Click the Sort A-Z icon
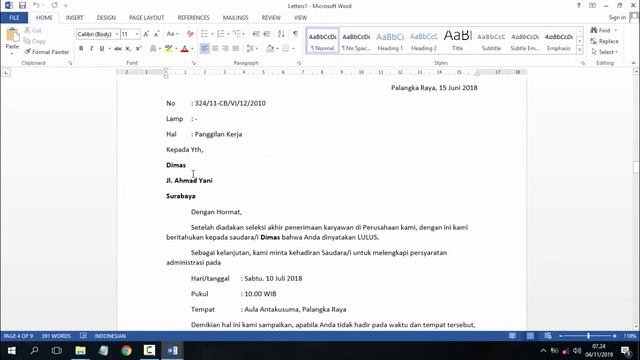This screenshot has height=360, width=640. [281, 34]
